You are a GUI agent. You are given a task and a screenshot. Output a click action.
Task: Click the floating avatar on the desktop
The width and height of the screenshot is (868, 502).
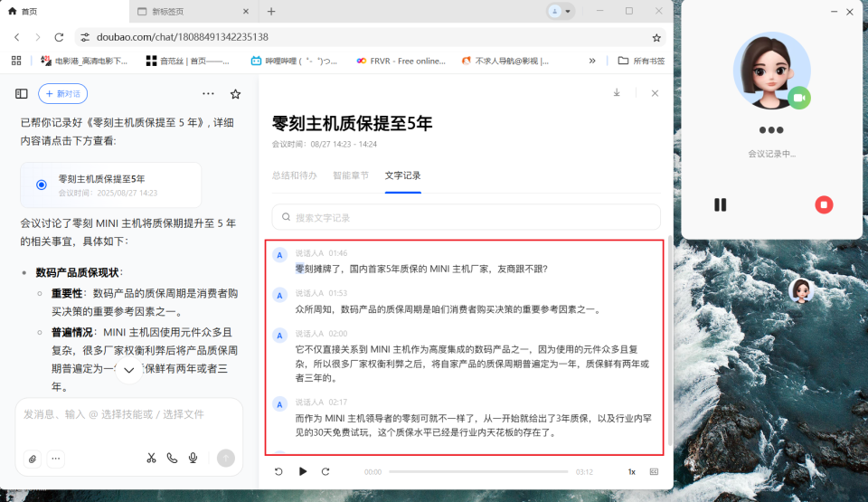[801, 291]
